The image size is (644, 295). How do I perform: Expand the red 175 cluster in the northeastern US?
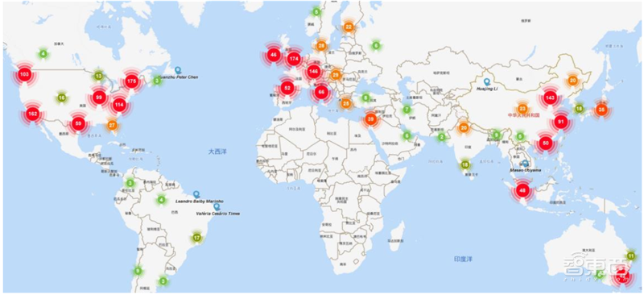[x=131, y=81]
